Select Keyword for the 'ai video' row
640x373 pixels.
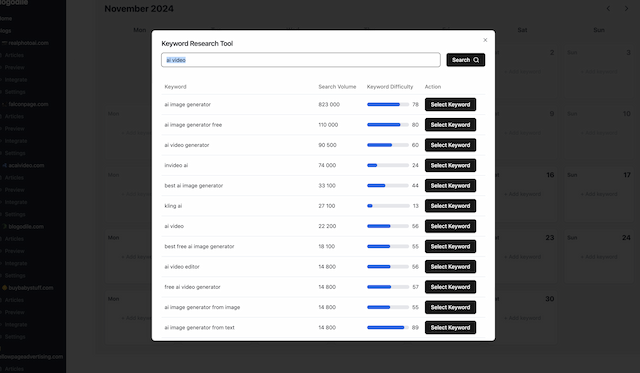click(x=450, y=226)
